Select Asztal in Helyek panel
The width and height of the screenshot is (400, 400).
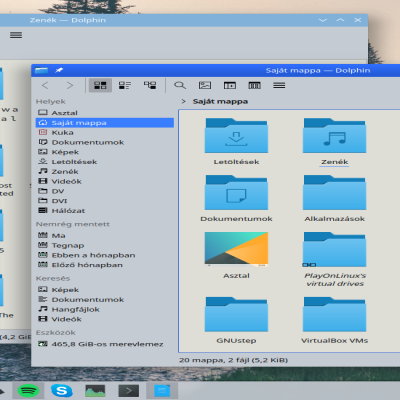(x=105, y=113)
